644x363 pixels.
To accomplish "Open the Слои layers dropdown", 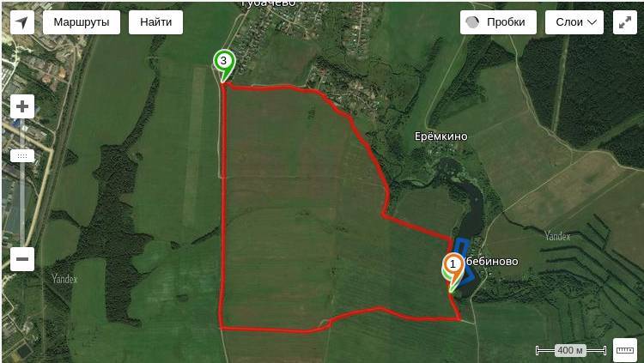I will [x=574, y=22].
